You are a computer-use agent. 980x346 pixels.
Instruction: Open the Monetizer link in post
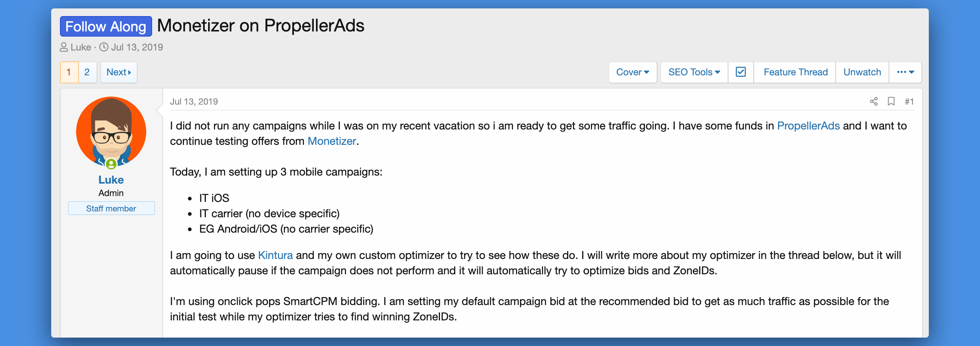point(331,141)
